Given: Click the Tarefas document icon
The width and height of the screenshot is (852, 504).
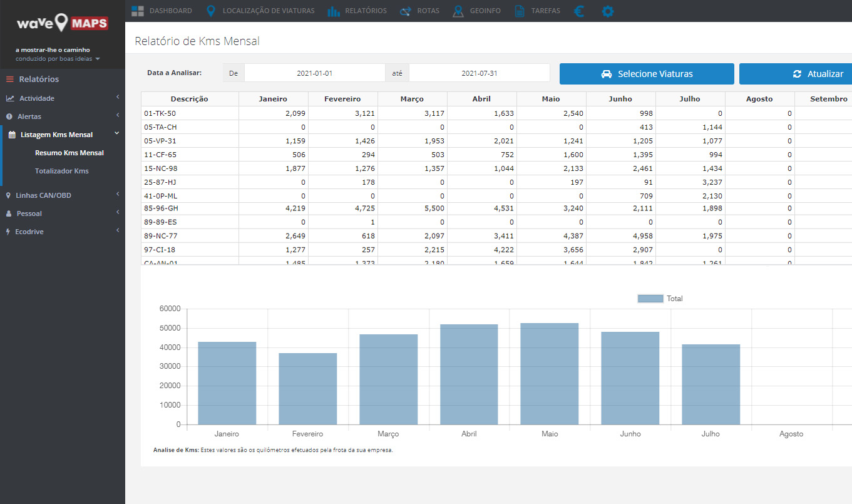Looking at the screenshot, I should click(519, 11).
